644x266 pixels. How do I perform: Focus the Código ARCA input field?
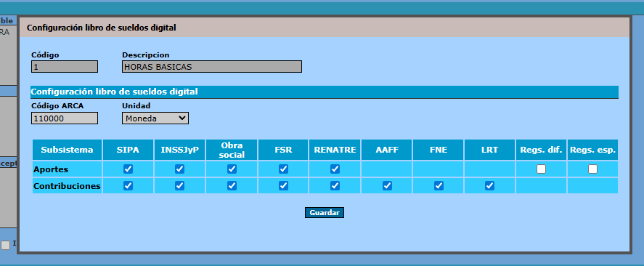(x=65, y=118)
